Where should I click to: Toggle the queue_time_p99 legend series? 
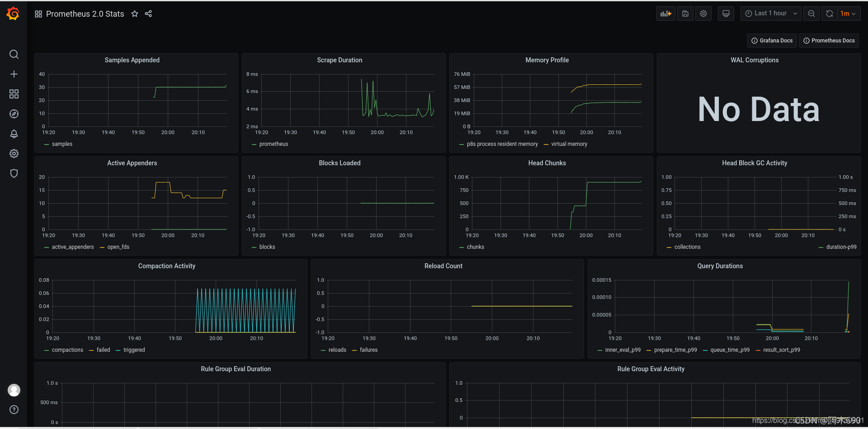[730, 350]
